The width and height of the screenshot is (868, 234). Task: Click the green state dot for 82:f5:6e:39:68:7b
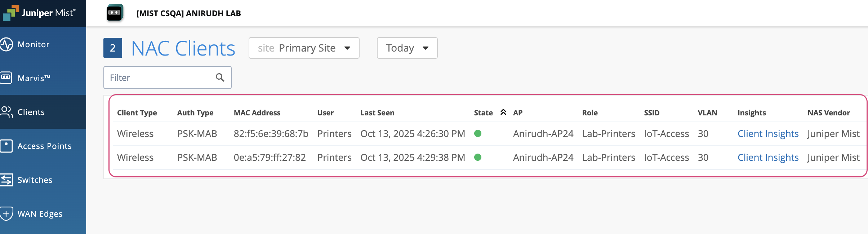pos(478,133)
